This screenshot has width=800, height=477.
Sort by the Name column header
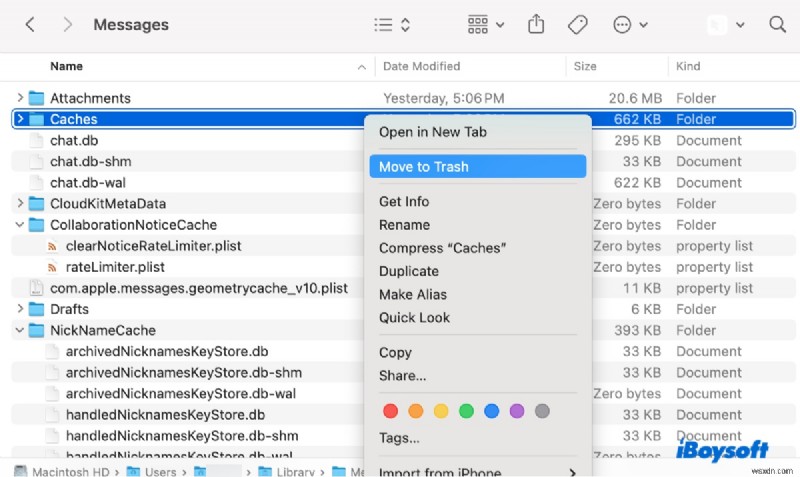tap(66, 66)
